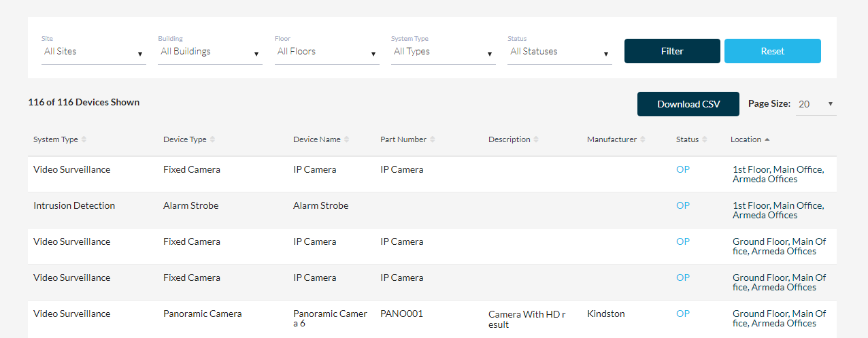The image size is (868, 338).
Task: Select the Alarm Strobe device type cell
Action: [191, 205]
